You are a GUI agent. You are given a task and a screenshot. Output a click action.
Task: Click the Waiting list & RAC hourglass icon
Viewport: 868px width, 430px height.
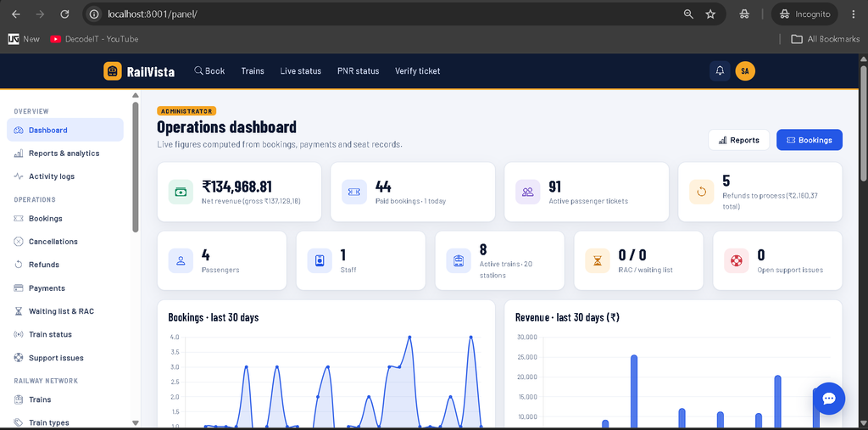pyautogui.click(x=19, y=311)
